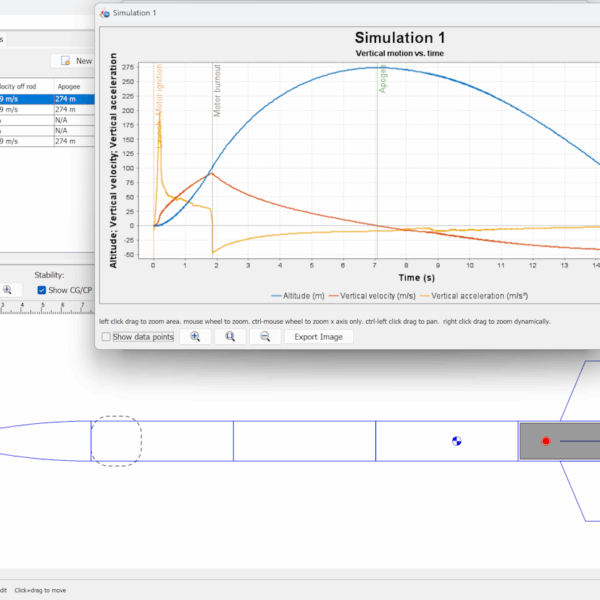Zoom in on the plot with the plus magnifier
Viewport: 600px width, 600px height.
coord(195,337)
